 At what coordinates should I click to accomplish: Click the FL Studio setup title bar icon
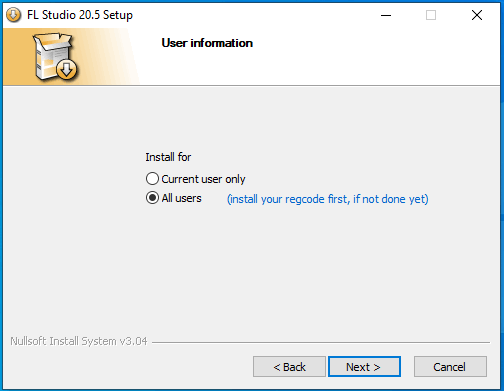[13, 15]
